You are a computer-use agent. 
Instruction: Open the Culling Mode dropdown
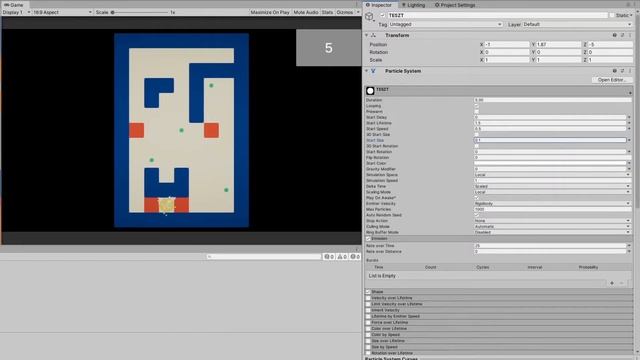553,226
